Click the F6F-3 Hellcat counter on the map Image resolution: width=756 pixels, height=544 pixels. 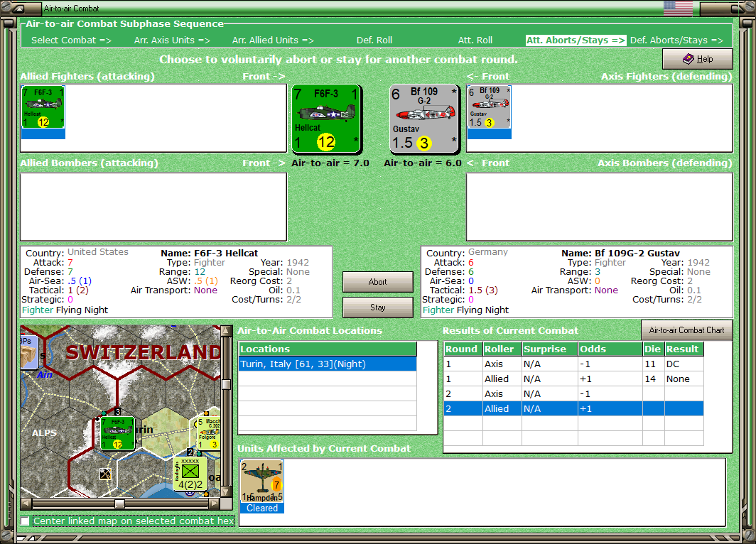click(x=117, y=434)
